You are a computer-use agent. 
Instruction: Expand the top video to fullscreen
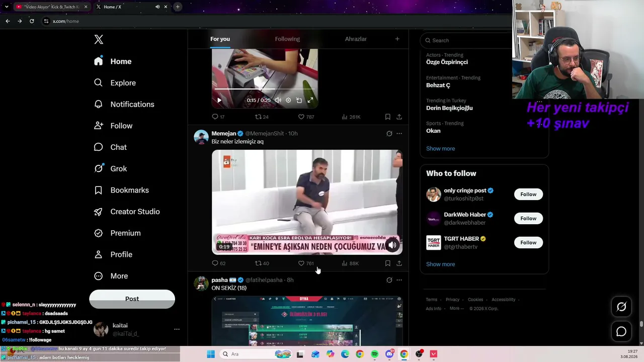(x=310, y=100)
